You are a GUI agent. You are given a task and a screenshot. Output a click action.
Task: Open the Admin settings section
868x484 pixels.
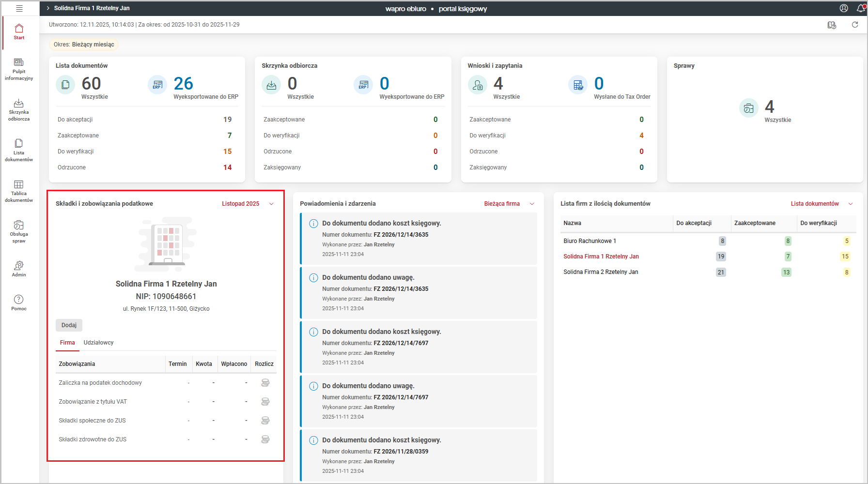(19, 269)
